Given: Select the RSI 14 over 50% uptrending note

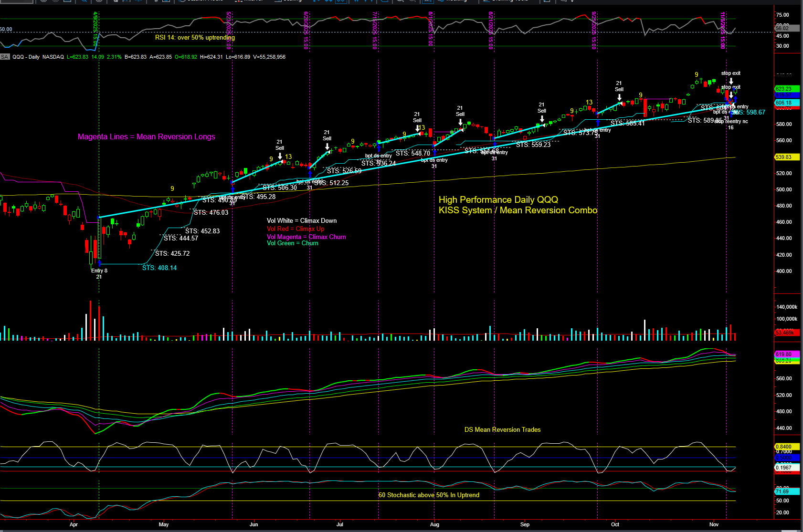Looking at the screenshot, I should coord(195,38).
